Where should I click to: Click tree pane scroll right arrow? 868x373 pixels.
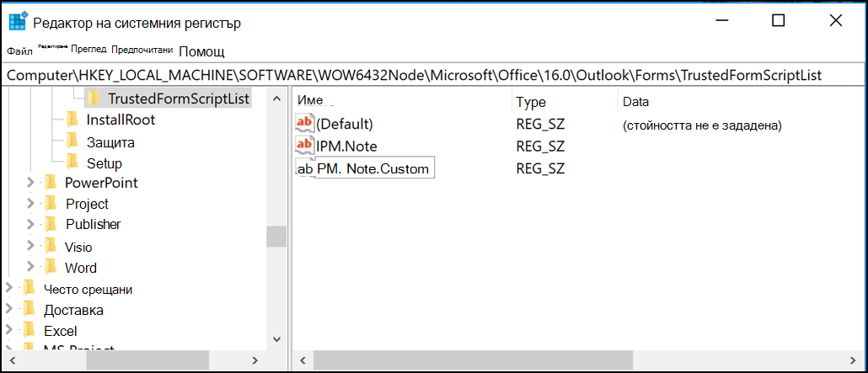(255, 360)
